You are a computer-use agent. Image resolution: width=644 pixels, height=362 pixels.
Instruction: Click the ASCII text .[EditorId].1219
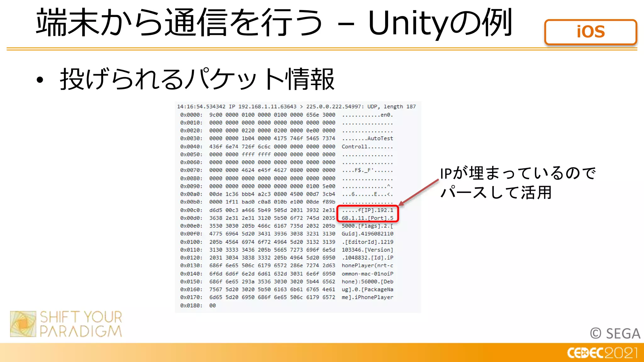point(367,242)
